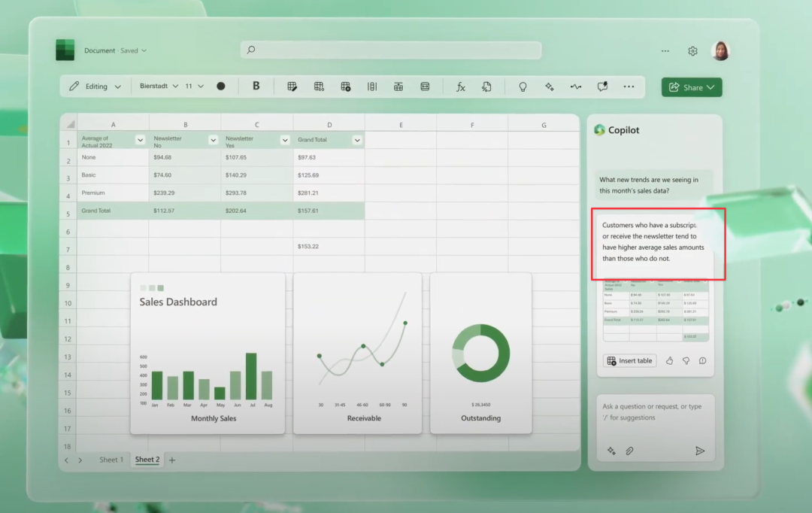Viewport: 812px width, 513px height.
Task: Send the Copilot message
Action: (x=700, y=451)
